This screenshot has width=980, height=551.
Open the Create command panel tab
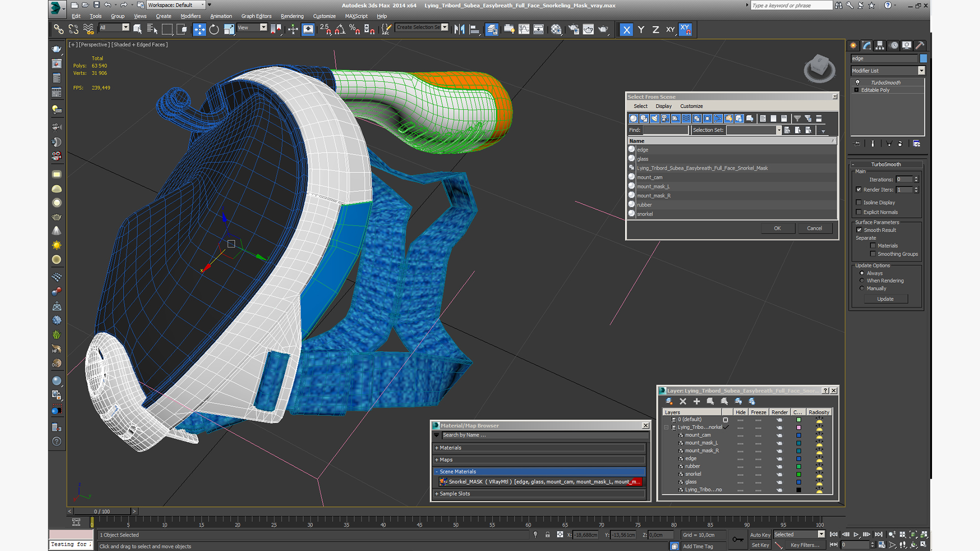(853, 45)
